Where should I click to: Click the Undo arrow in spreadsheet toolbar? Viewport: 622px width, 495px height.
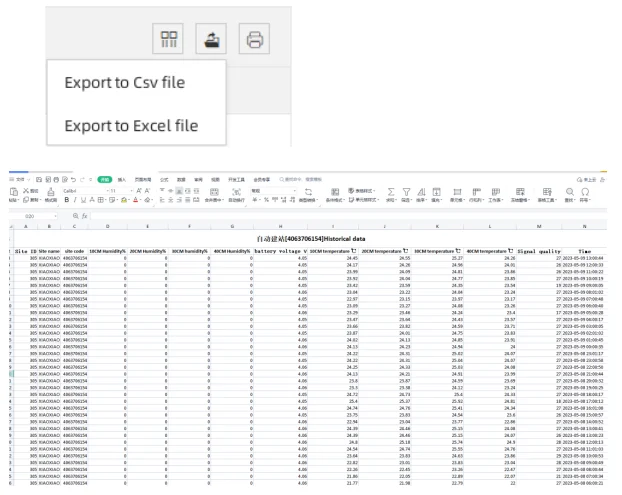pyautogui.click(x=74, y=180)
